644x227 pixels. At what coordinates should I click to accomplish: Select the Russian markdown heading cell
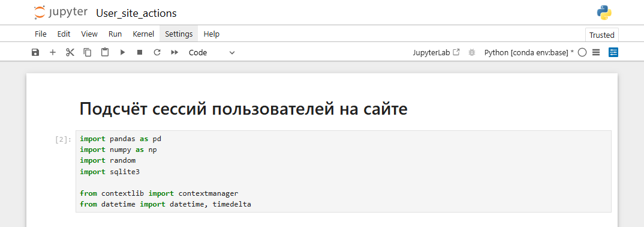click(x=243, y=109)
